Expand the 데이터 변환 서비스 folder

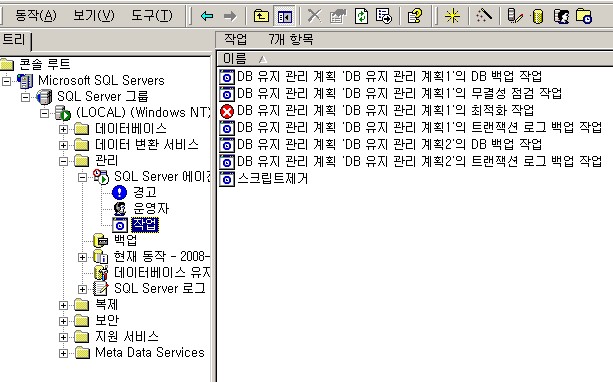pos(63,145)
